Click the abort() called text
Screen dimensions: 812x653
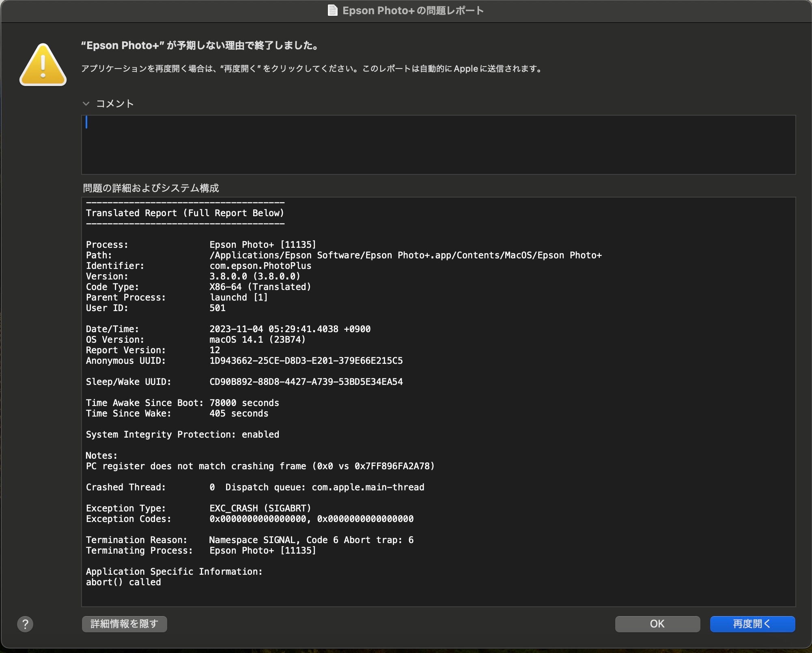123,582
